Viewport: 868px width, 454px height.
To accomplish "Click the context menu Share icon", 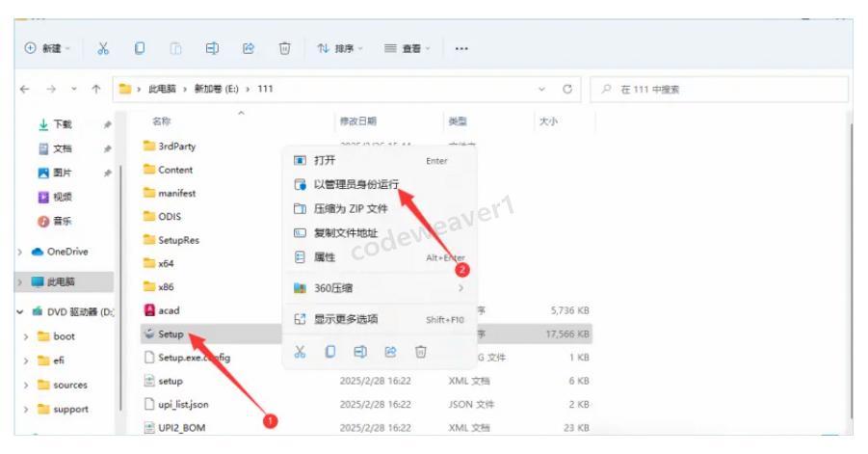I will tap(391, 352).
